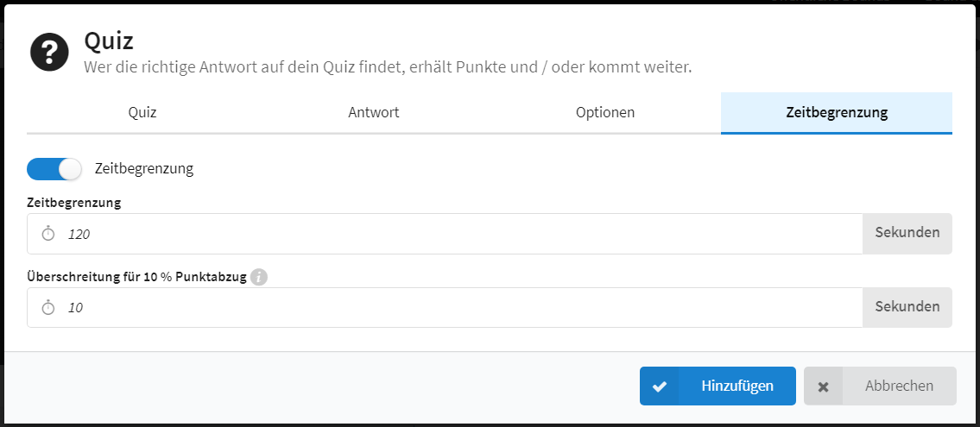Cancel the dialog with Abbrechen
Image resolution: width=980 pixels, height=427 pixels.
880,386
